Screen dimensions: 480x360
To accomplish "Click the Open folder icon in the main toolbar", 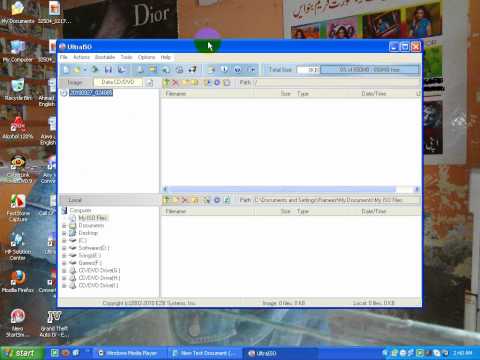I will pyautogui.click(x=77, y=69).
